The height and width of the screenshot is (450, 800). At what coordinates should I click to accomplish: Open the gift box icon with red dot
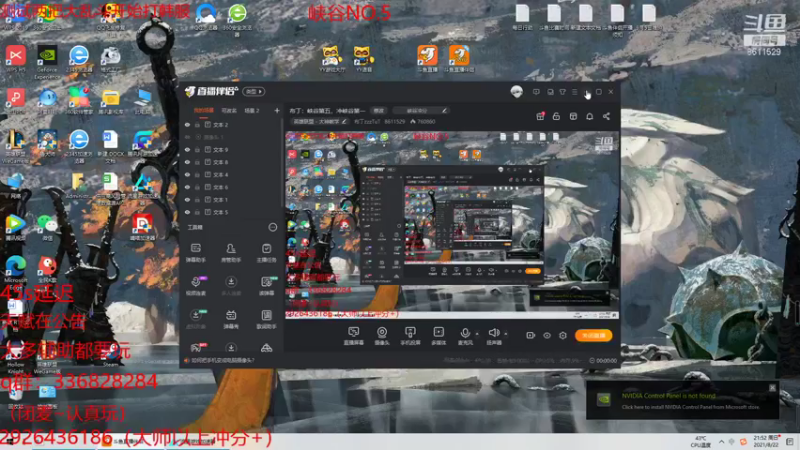click(540, 116)
